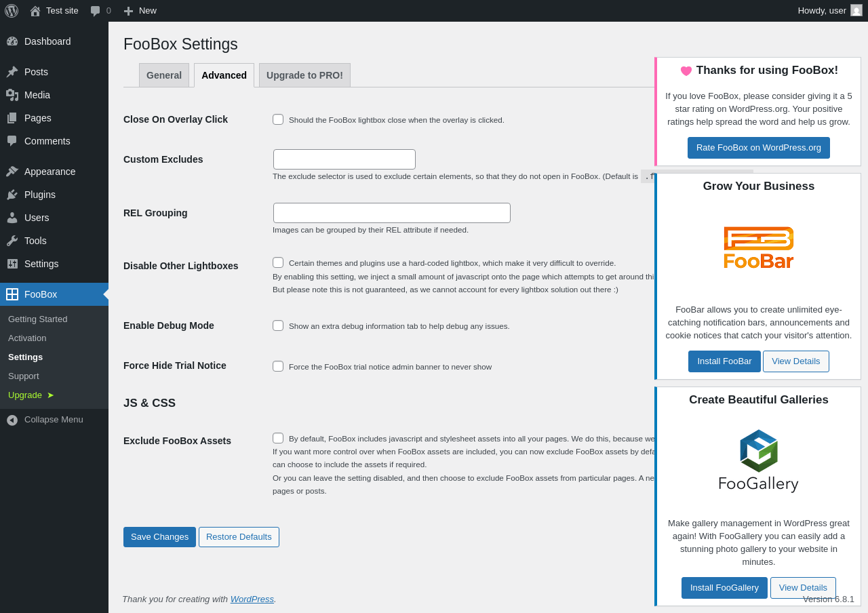The width and height of the screenshot is (868, 613).
Task: Check Disable Other Lightboxes option
Action: pos(278,262)
